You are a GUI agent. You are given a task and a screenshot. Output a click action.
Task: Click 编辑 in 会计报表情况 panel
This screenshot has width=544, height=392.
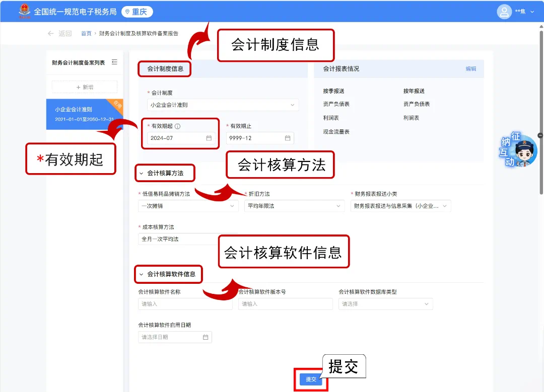coord(471,68)
